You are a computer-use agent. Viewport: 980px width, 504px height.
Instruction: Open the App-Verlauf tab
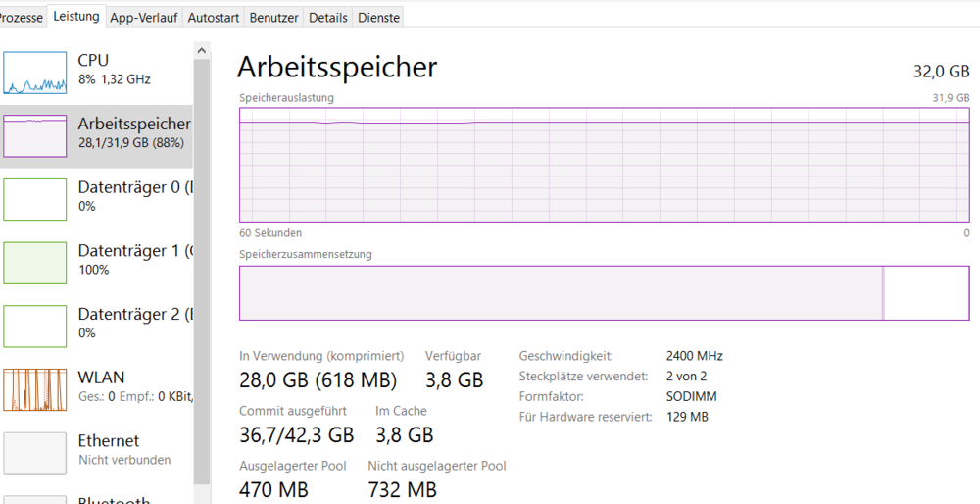click(x=143, y=18)
